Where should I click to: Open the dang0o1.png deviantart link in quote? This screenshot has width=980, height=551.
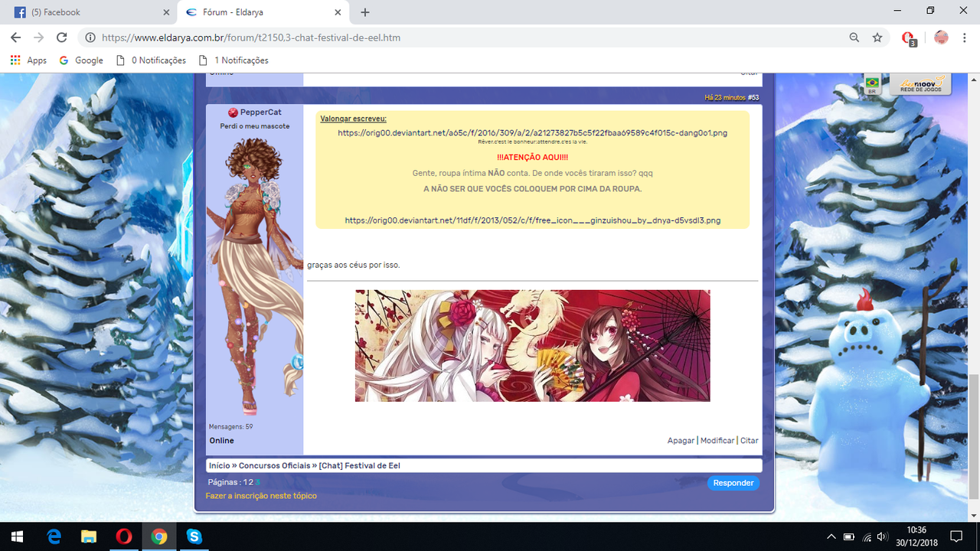click(x=532, y=132)
